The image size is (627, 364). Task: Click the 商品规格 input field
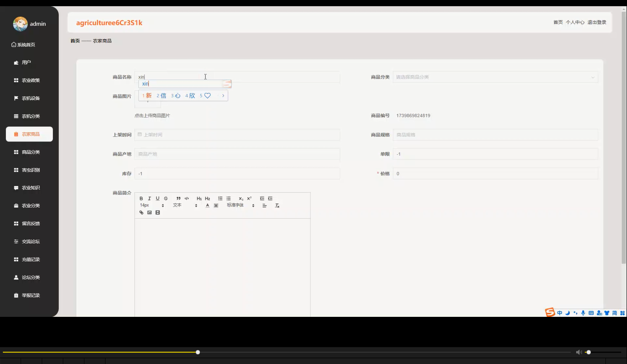495,135
